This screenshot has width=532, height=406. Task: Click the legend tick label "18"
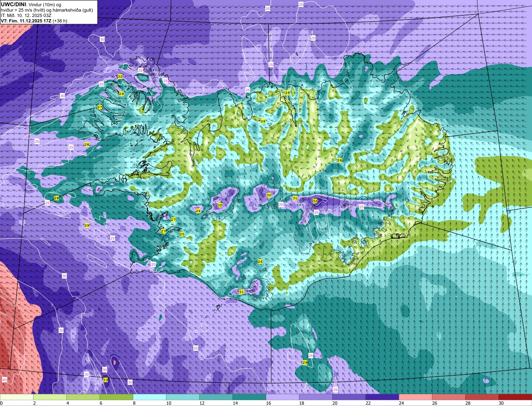point(301,403)
